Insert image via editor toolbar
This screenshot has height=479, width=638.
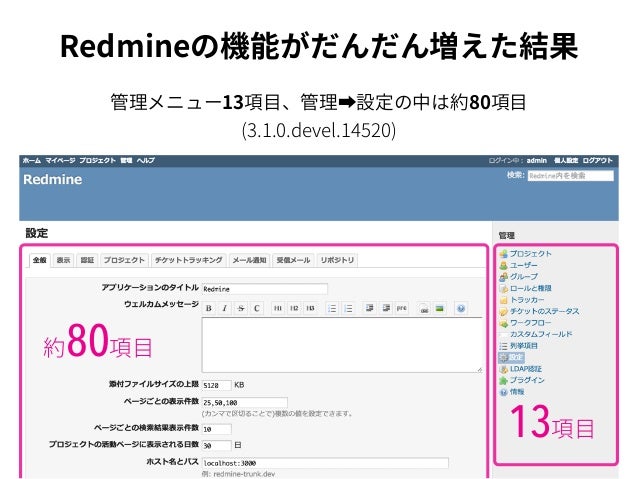440,308
